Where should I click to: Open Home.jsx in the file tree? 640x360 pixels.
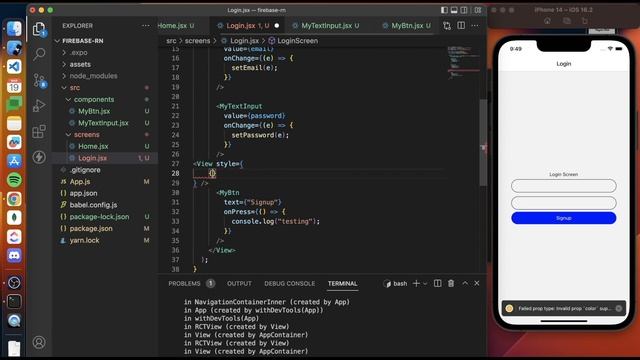93,146
